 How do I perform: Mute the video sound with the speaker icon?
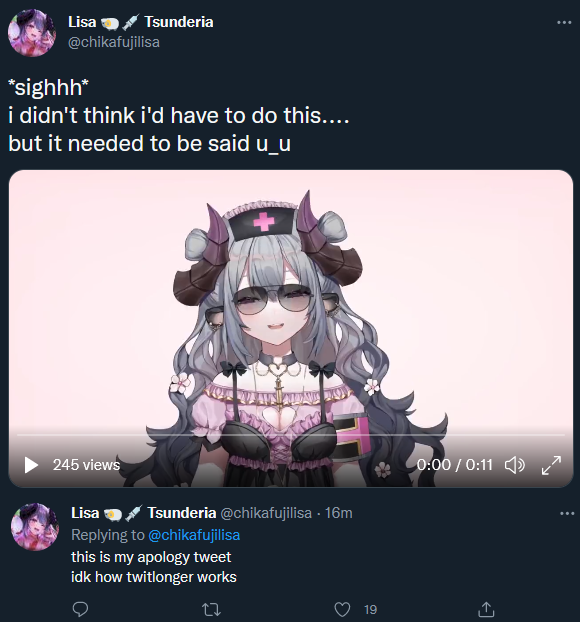click(515, 465)
